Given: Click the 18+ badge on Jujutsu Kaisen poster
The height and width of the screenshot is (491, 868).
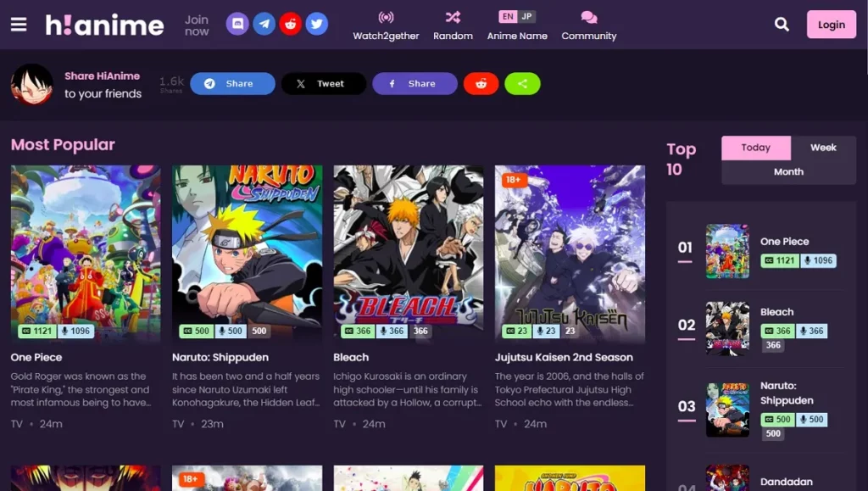Looking at the screenshot, I should (513, 179).
